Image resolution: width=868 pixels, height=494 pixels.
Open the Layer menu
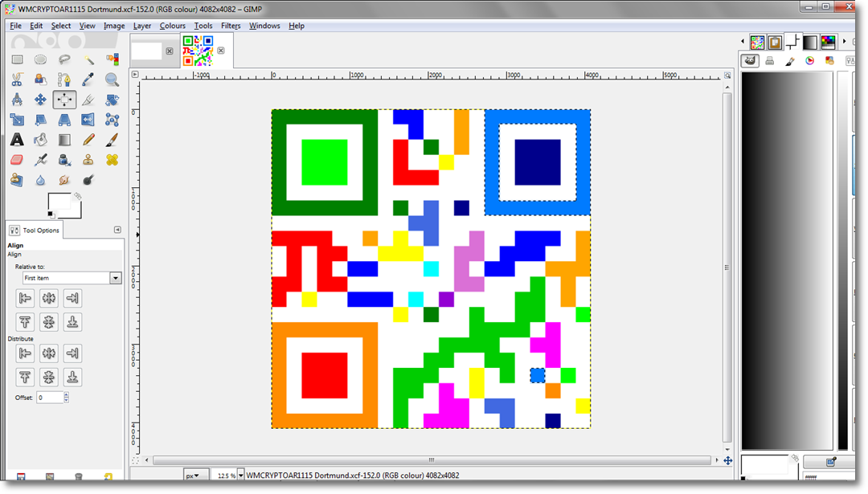[x=141, y=26]
